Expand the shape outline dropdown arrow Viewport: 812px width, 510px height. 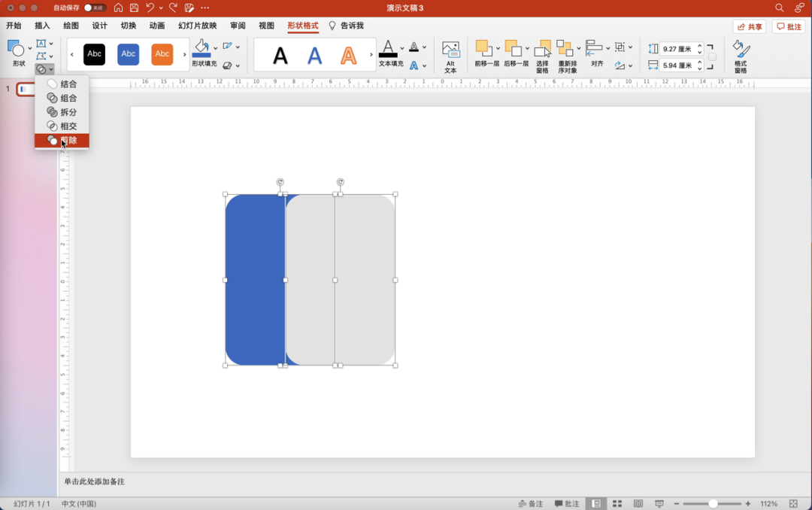[238, 47]
